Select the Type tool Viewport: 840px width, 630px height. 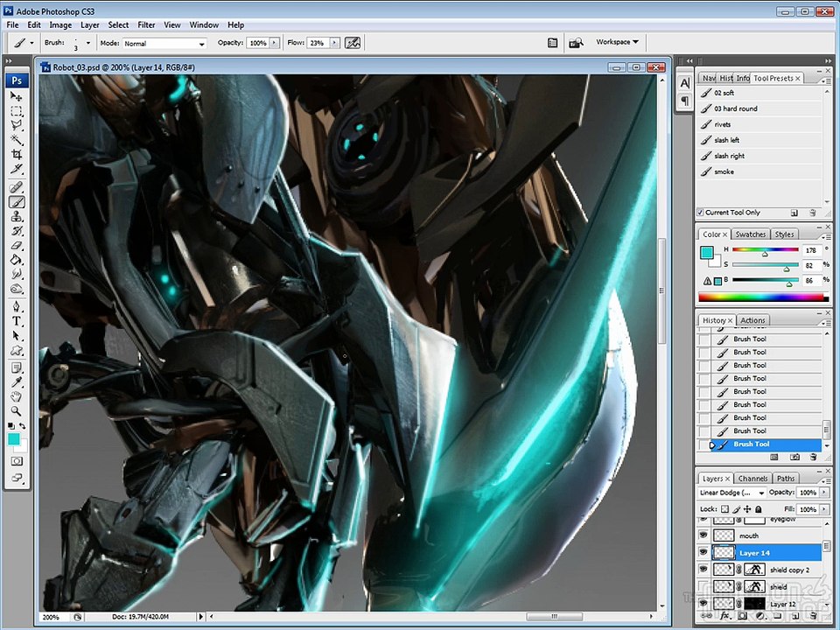17,321
